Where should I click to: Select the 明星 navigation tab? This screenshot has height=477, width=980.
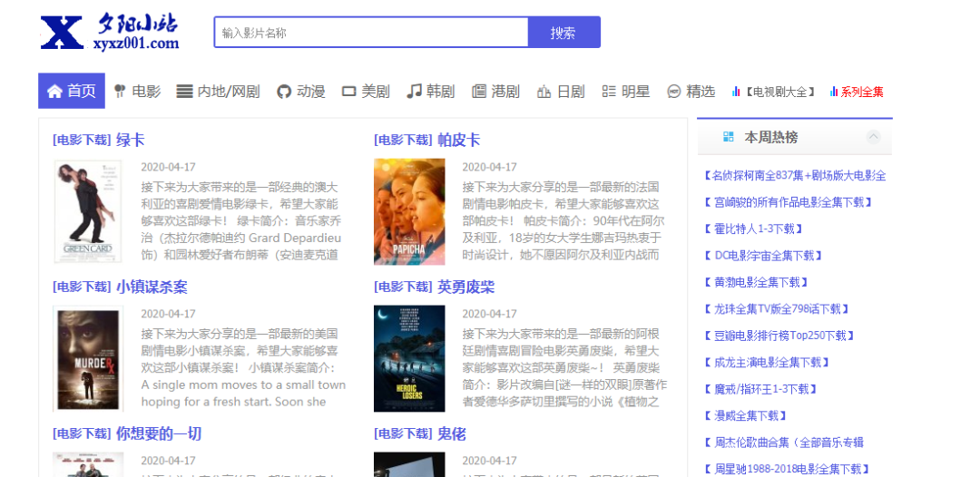[x=626, y=92]
